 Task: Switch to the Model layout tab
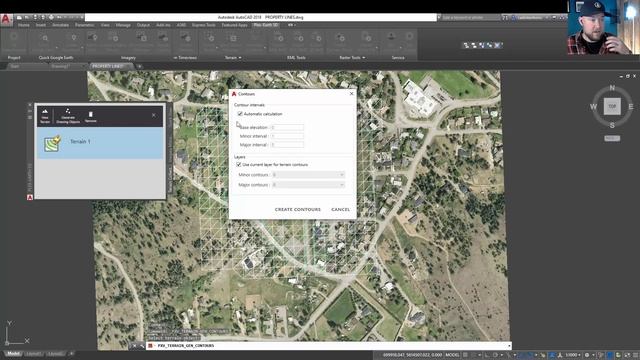click(x=13, y=354)
